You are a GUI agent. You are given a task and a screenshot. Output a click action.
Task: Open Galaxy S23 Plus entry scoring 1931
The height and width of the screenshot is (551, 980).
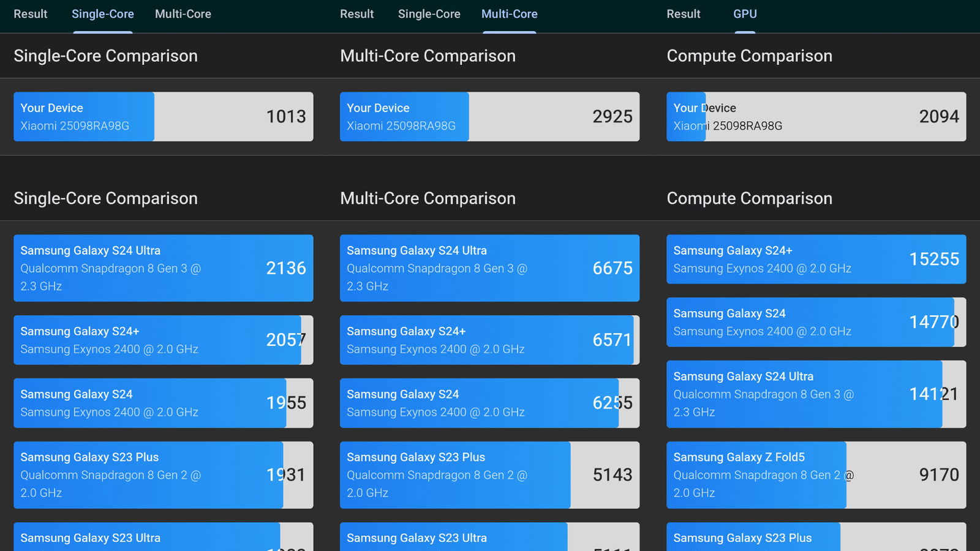[163, 474]
